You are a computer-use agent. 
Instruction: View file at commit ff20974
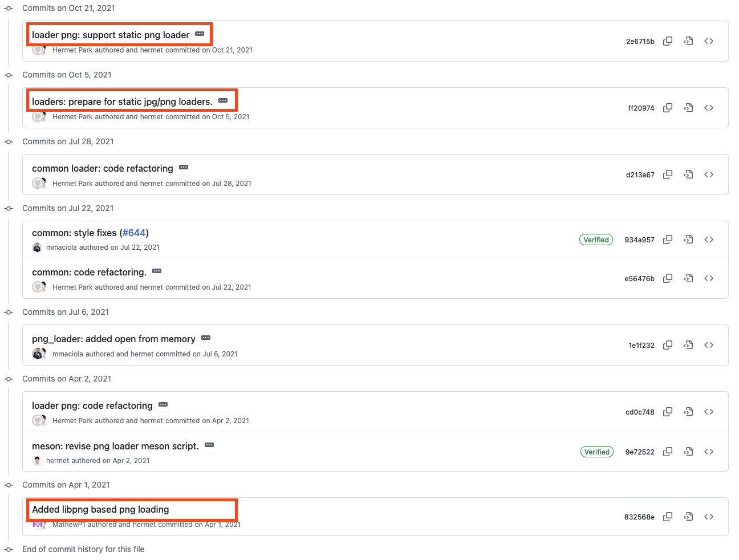pyautogui.click(x=688, y=108)
